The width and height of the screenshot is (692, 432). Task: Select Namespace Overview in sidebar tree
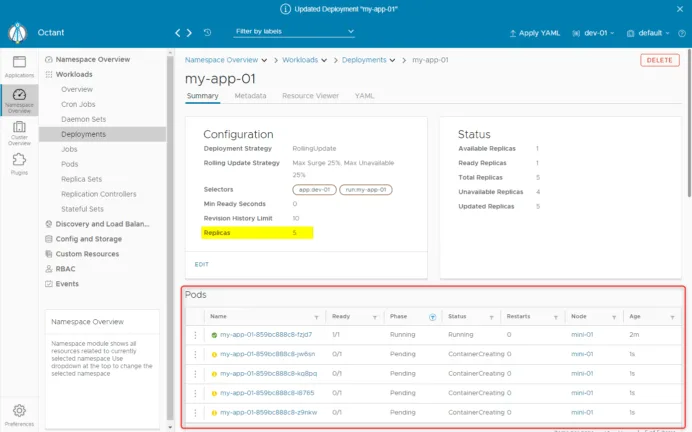[93, 60]
